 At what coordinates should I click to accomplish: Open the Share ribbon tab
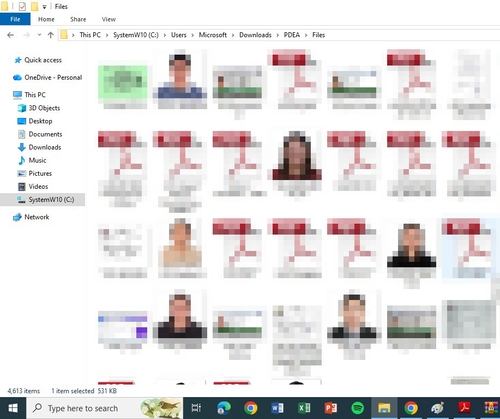pyautogui.click(x=78, y=19)
